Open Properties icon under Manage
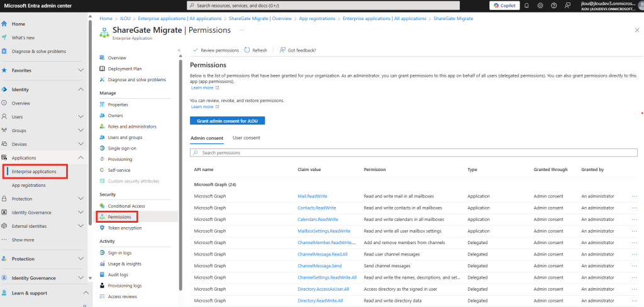Image resolution: width=644 pixels, height=307 pixels. [x=103, y=104]
